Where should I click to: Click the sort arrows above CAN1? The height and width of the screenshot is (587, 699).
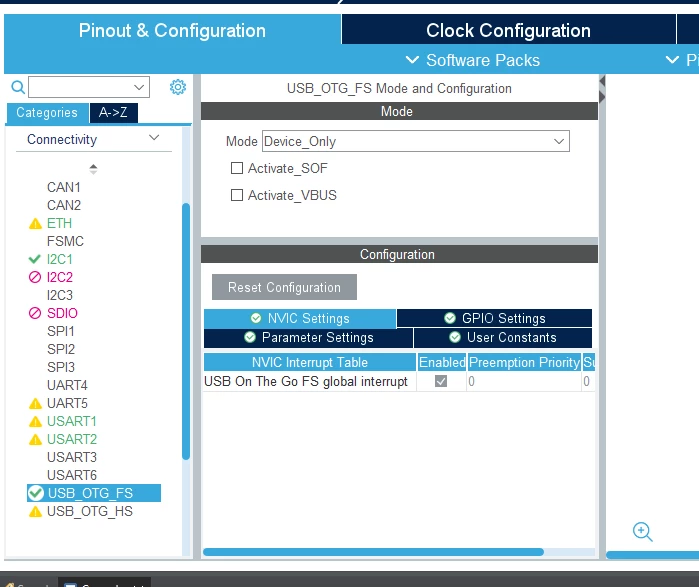[x=93, y=169]
